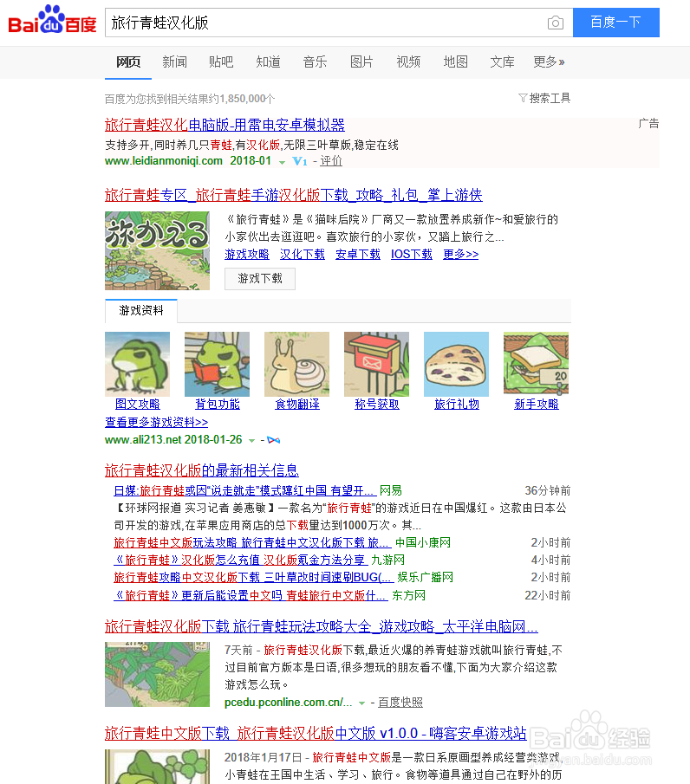Click the IOS下载 sublink

[411, 254]
